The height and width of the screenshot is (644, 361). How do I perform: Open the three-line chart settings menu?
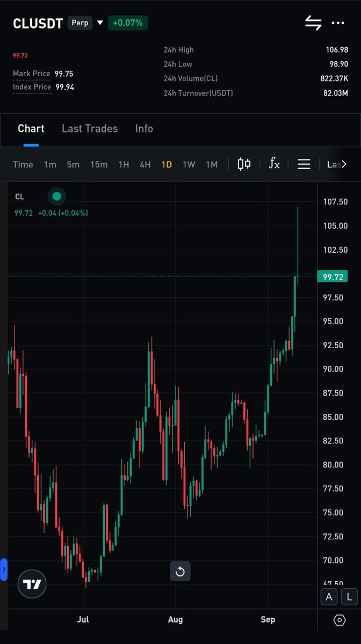(x=304, y=164)
